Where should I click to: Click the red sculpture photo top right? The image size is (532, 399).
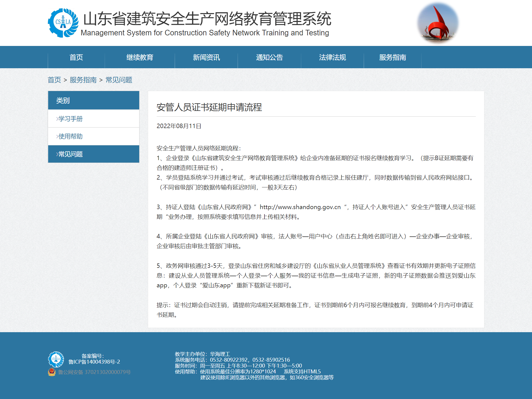pos(437,23)
